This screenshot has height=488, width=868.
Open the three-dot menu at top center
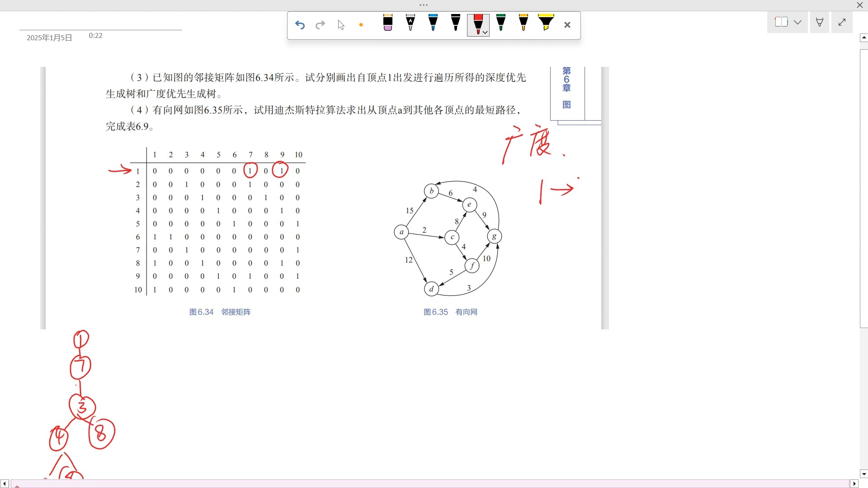click(423, 5)
